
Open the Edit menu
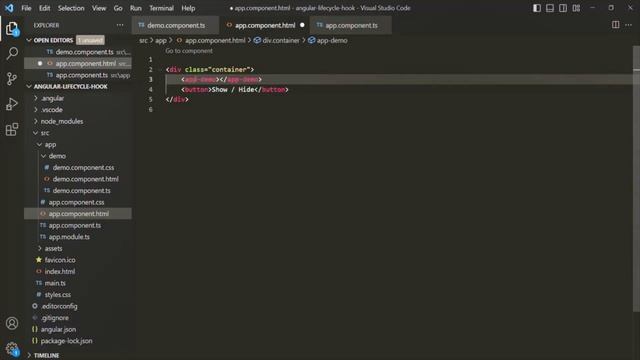tap(44, 8)
